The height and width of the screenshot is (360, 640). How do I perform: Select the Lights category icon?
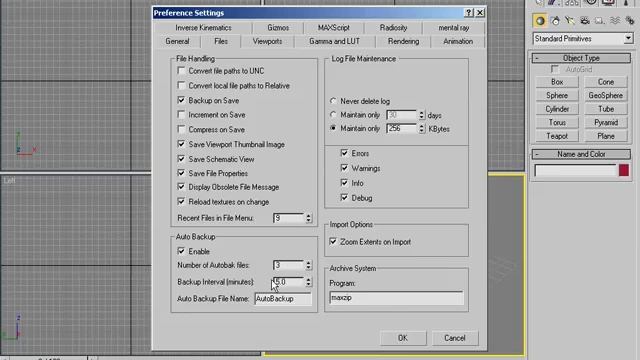[570, 21]
